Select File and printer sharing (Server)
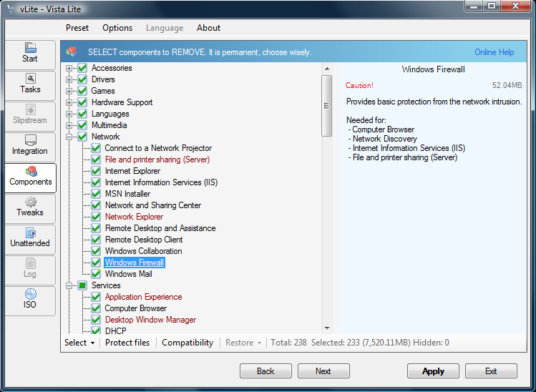This screenshot has width=536, height=392. (x=157, y=160)
